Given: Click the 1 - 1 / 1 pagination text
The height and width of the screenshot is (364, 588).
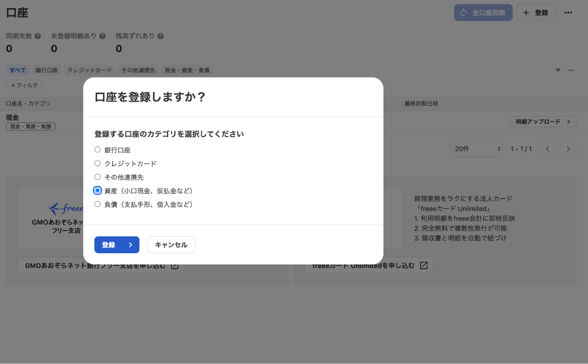Looking at the screenshot, I should click(521, 149).
